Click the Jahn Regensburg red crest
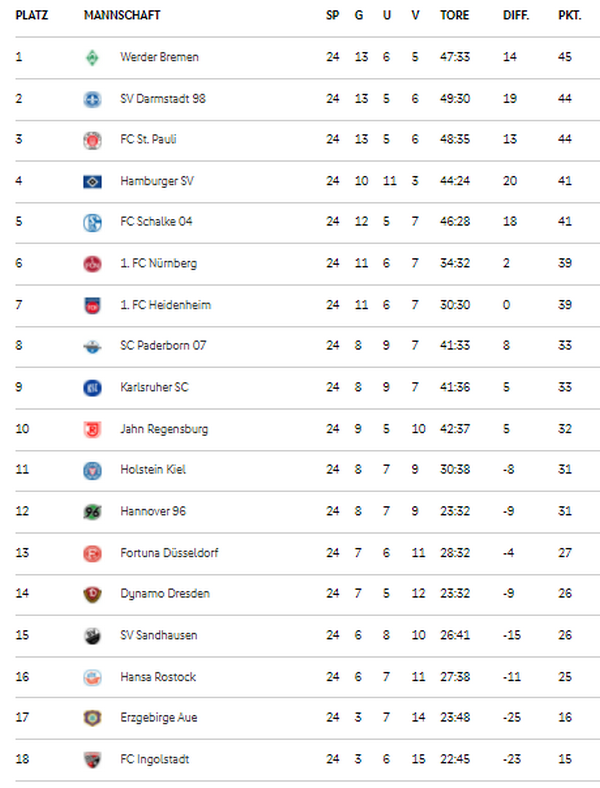600x788 pixels. 92,429
